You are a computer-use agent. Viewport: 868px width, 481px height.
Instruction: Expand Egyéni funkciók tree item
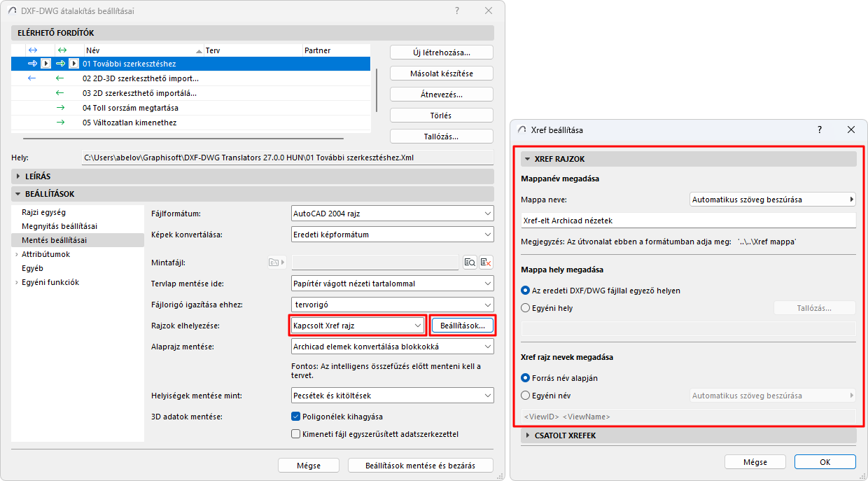point(16,282)
